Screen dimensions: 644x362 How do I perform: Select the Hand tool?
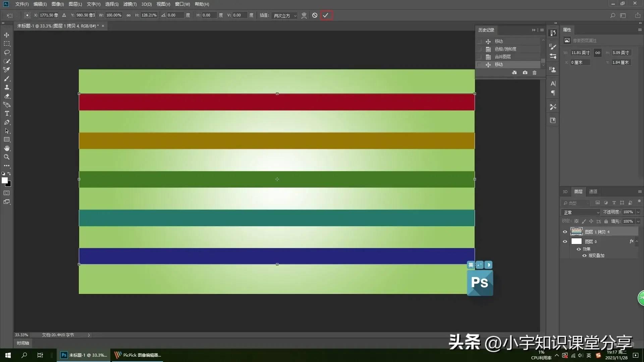[7, 148]
